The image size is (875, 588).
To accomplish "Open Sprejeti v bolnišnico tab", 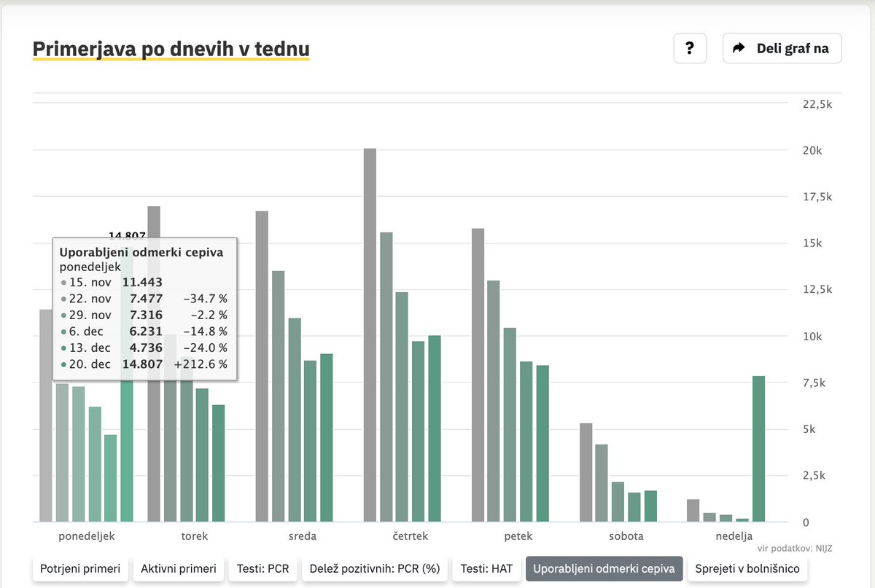I will tap(747, 569).
